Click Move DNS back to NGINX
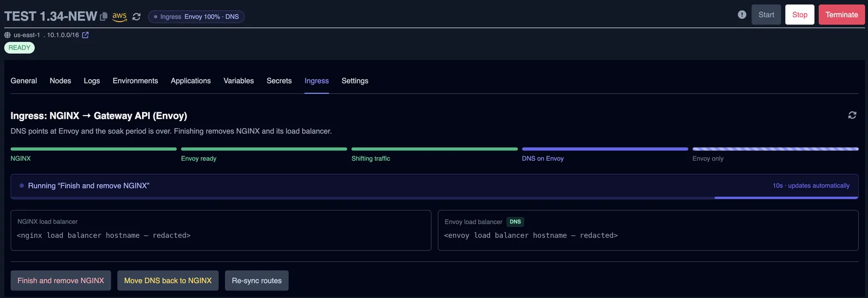 point(168,281)
